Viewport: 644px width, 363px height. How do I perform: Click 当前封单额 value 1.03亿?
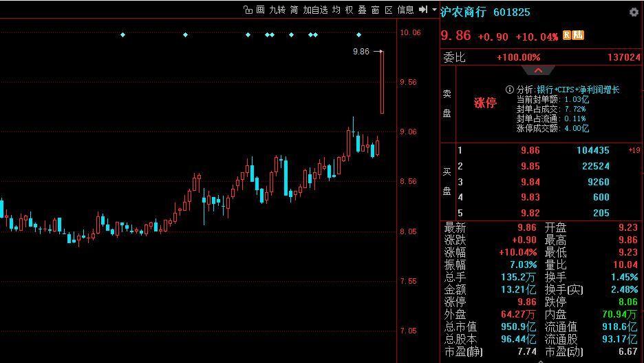click(577, 99)
